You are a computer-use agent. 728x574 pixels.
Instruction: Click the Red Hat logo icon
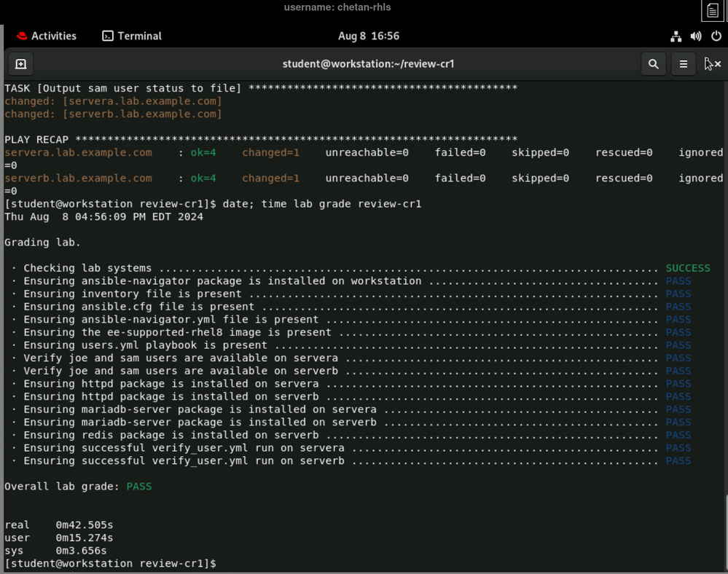[x=22, y=36]
